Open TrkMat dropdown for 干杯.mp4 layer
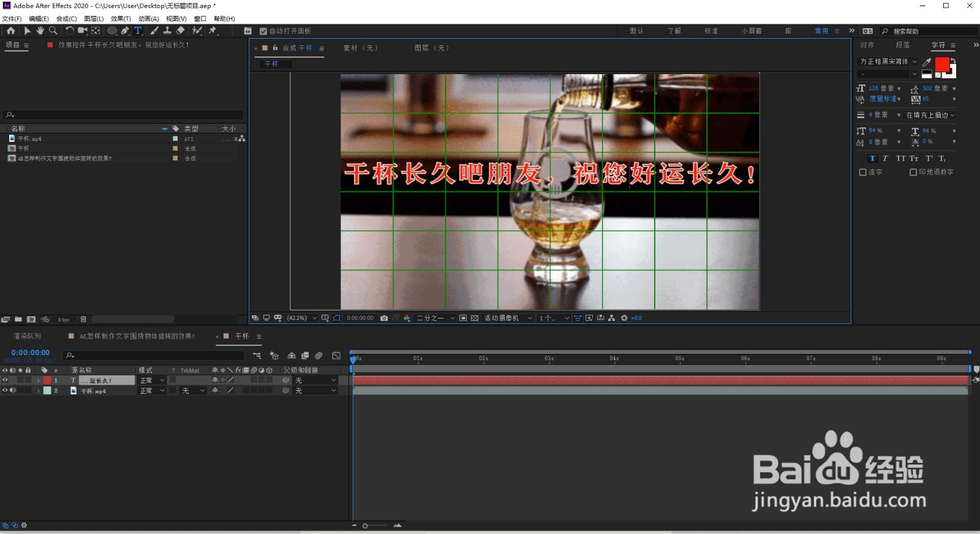The image size is (980, 534). (x=193, y=391)
